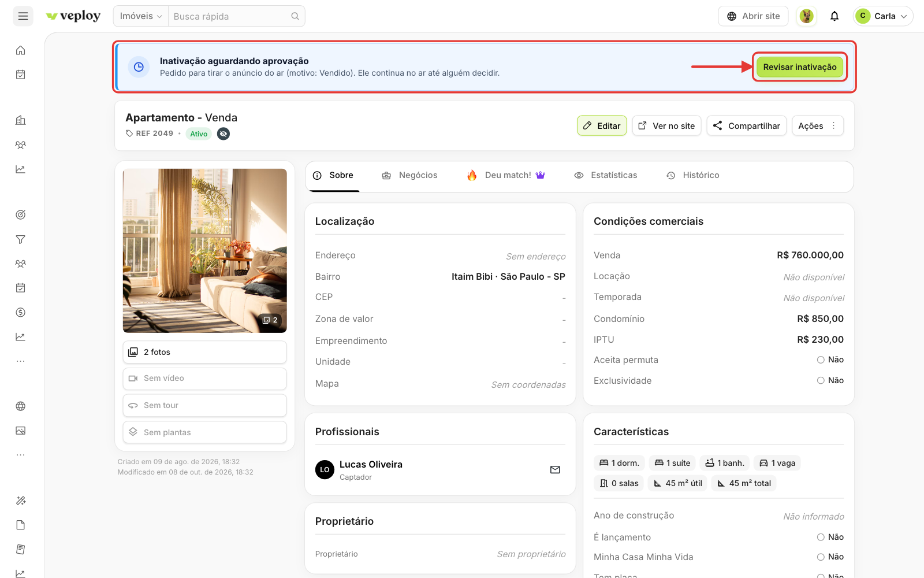Click the clock icon in approval banner
Screen dimensions: 924x578
(139, 67)
